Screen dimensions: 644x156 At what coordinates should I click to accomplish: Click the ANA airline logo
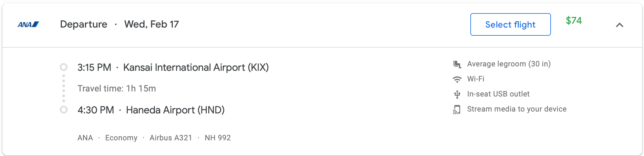coord(28,24)
